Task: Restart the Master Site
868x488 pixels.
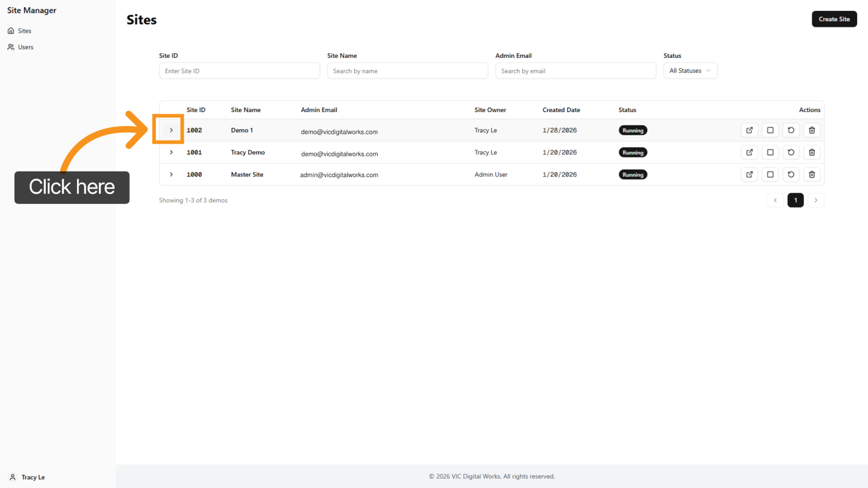Action: [791, 175]
